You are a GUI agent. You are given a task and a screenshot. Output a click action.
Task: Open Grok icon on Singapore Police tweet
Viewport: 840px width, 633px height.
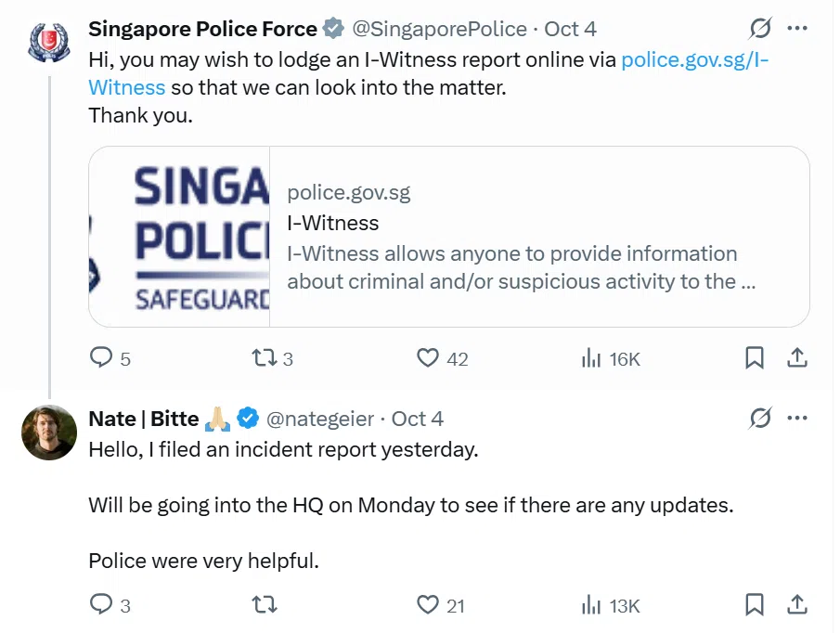[x=760, y=29]
